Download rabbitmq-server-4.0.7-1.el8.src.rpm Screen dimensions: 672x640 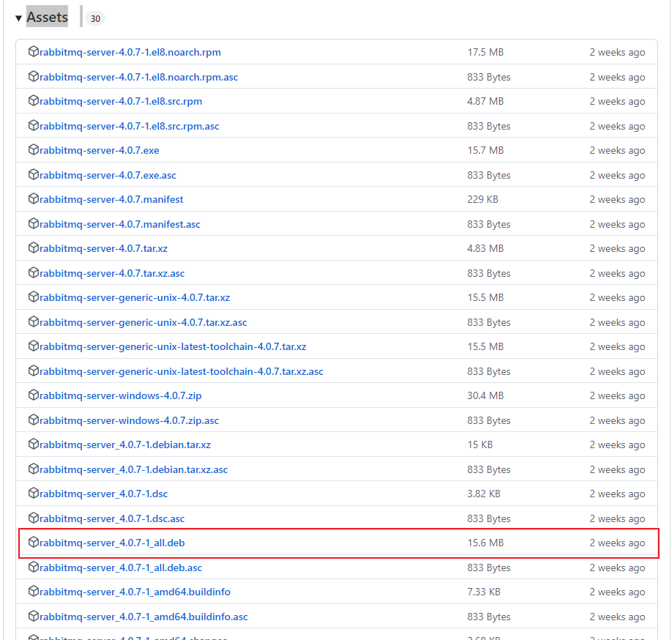(x=121, y=101)
